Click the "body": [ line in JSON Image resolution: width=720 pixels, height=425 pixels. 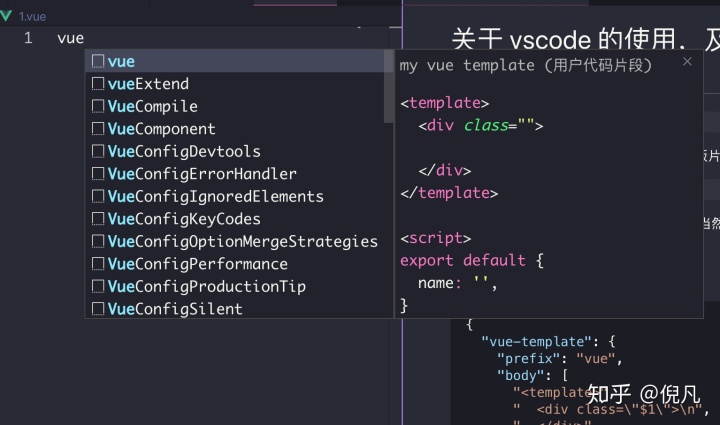pyautogui.click(x=533, y=375)
